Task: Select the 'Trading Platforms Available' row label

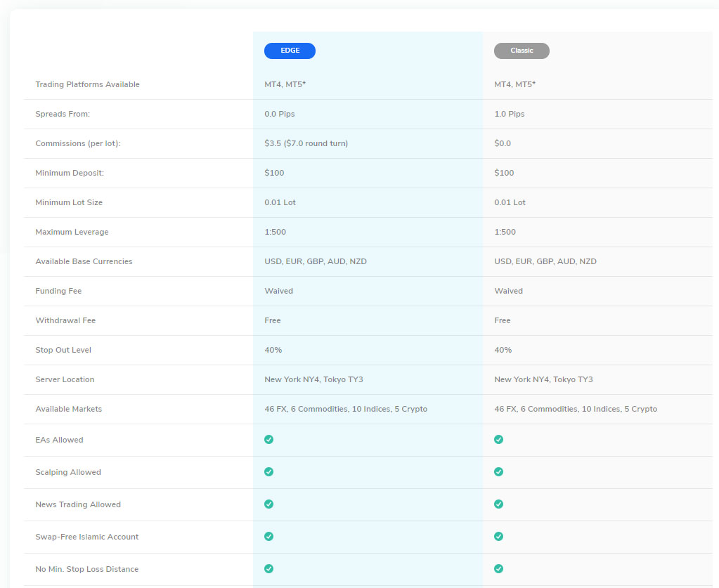Action: click(x=87, y=84)
